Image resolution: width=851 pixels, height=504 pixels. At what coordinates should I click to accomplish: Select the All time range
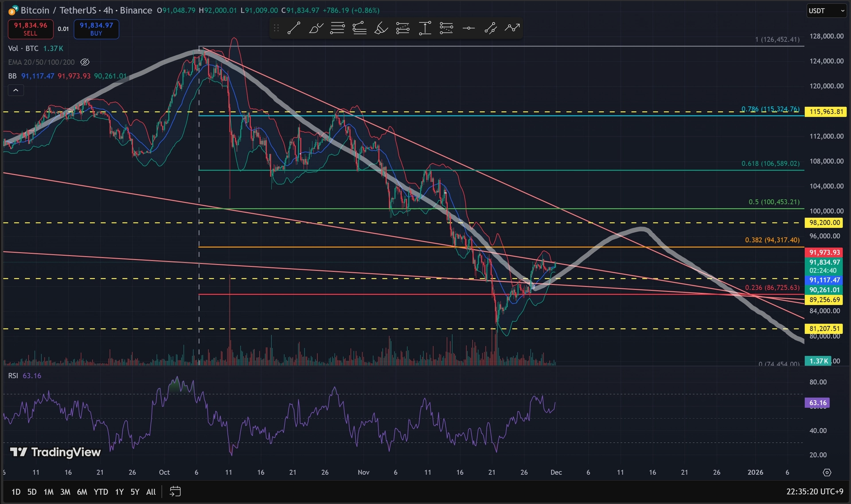(151, 492)
